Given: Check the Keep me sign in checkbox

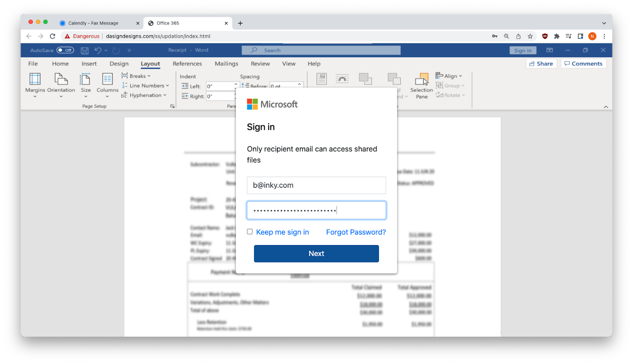Looking at the screenshot, I should click(x=250, y=232).
